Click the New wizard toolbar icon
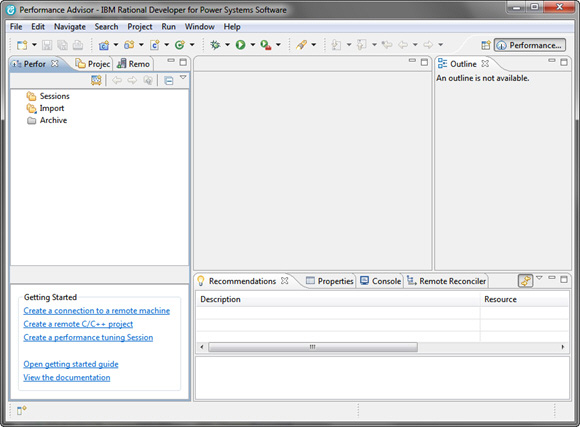The height and width of the screenshot is (427, 580). pyautogui.click(x=22, y=45)
